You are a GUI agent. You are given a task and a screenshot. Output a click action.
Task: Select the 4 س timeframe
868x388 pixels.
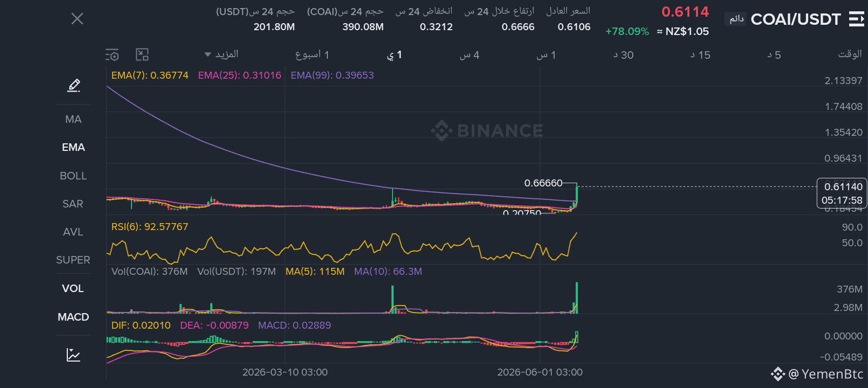pyautogui.click(x=469, y=55)
